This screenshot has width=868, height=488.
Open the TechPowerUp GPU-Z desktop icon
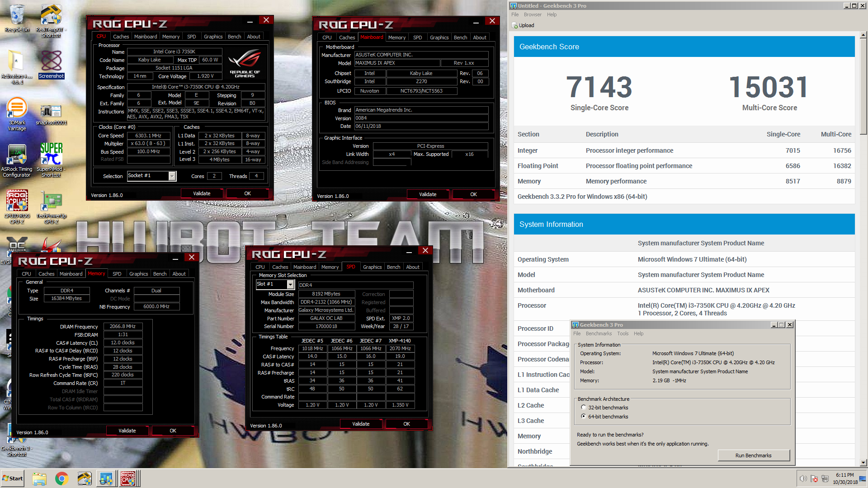[51, 207]
